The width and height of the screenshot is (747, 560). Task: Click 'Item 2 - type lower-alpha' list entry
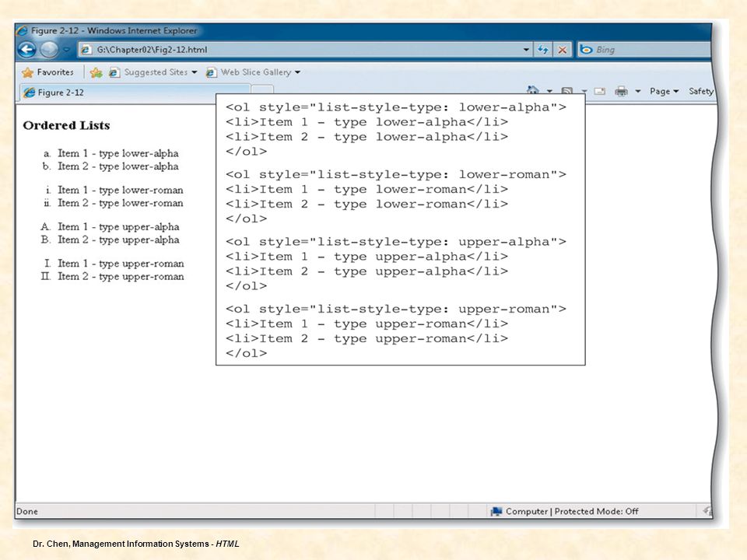[118, 166]
